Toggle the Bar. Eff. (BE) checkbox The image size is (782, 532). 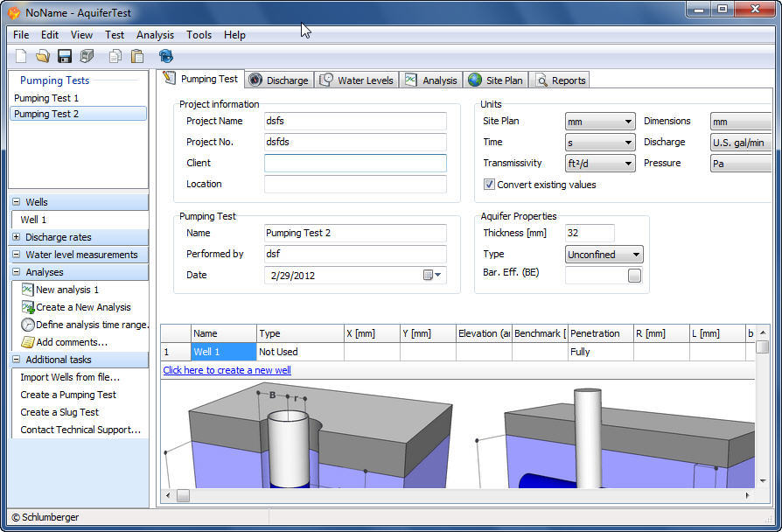[x=634, y=276]
